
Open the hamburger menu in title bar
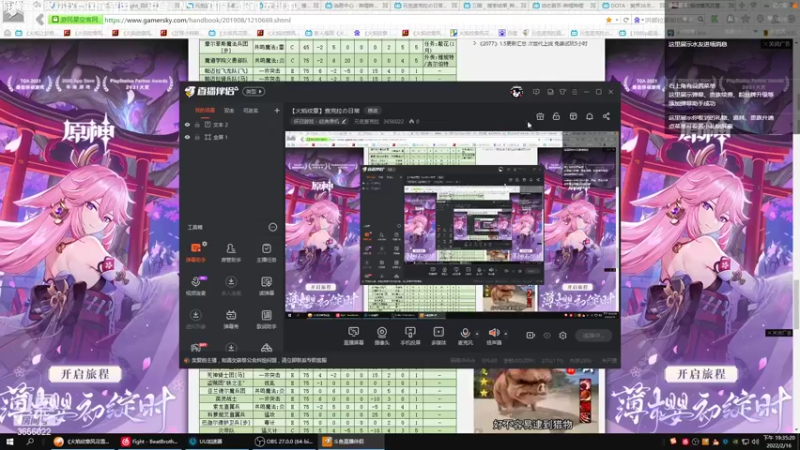[x=574, y=92]
